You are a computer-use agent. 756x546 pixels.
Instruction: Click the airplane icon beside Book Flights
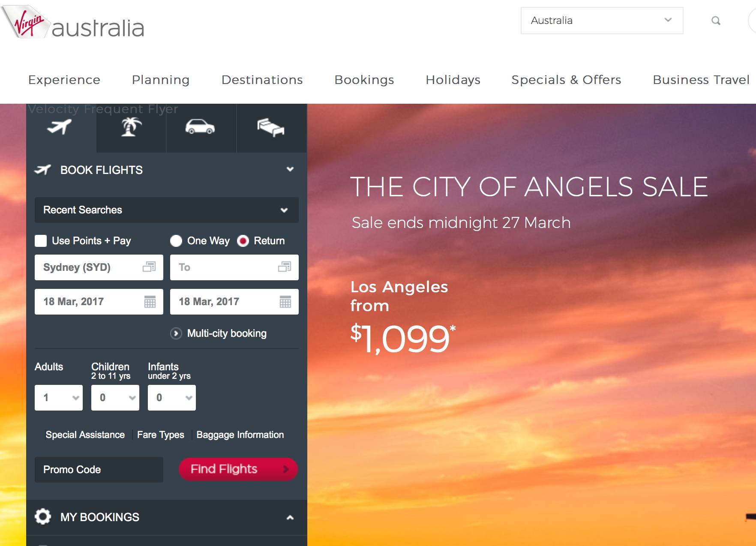click(x=42, y=170)
